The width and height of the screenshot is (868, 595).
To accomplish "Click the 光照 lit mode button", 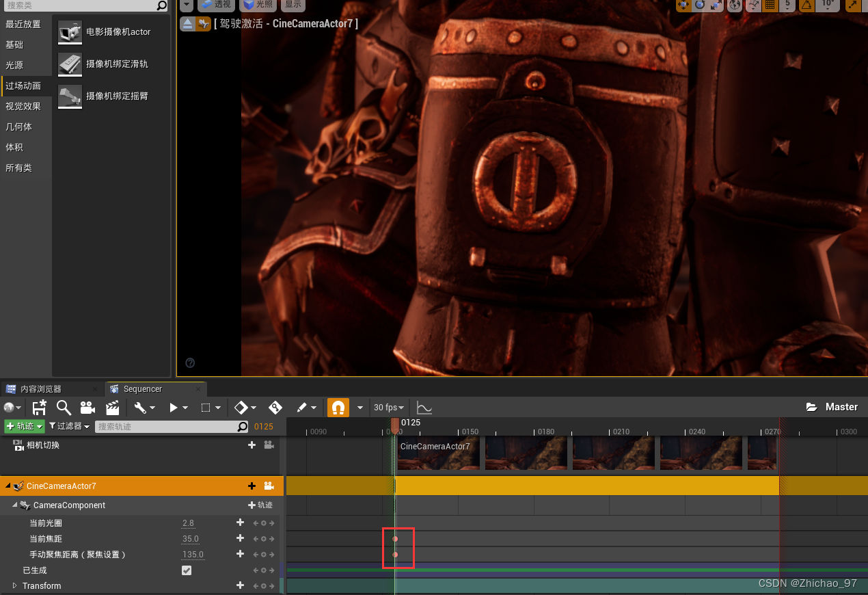I will pos(258,5).
